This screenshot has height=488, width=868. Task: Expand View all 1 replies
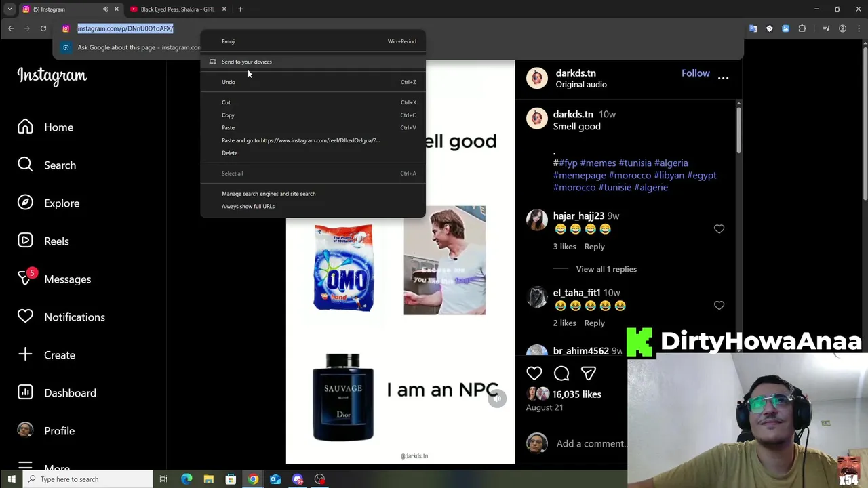(606, 269)
